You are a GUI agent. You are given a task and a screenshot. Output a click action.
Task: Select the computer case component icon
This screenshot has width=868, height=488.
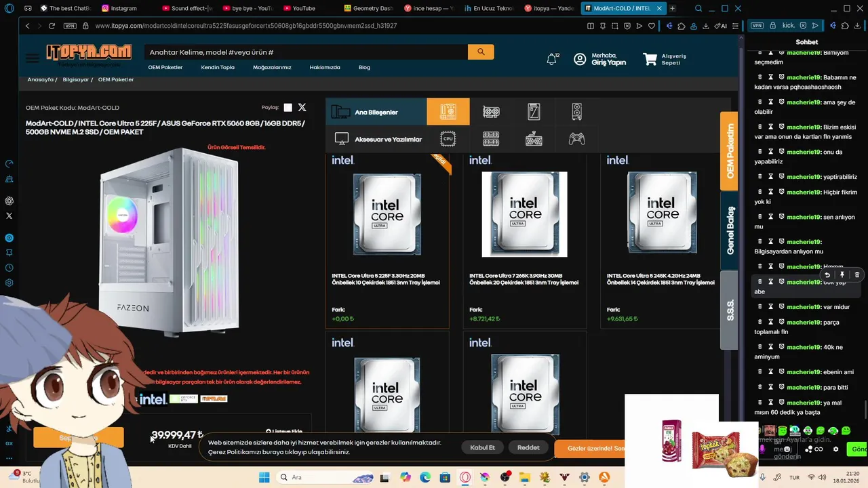576,112
